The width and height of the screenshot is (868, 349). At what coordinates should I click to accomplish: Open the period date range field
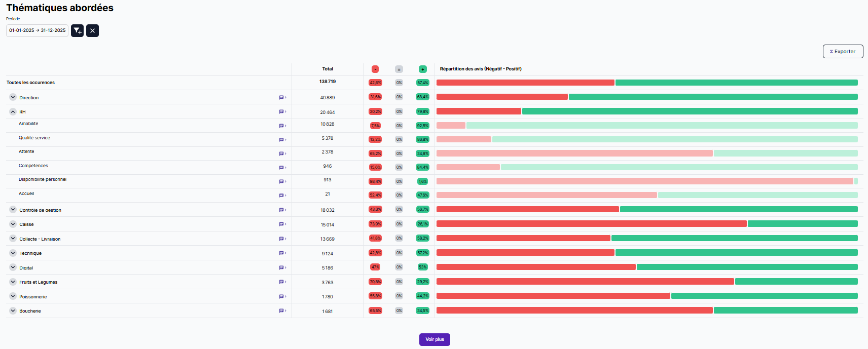tap(37, 30)
